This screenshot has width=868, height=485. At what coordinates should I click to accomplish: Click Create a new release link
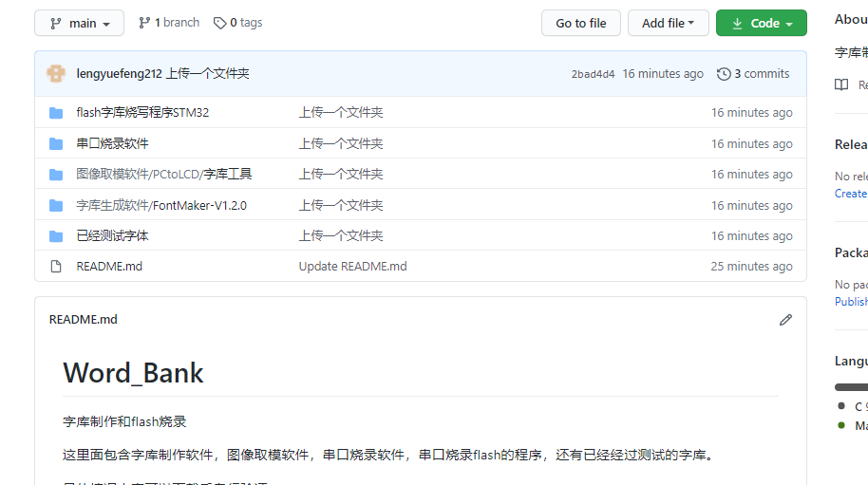click(851, 194)
